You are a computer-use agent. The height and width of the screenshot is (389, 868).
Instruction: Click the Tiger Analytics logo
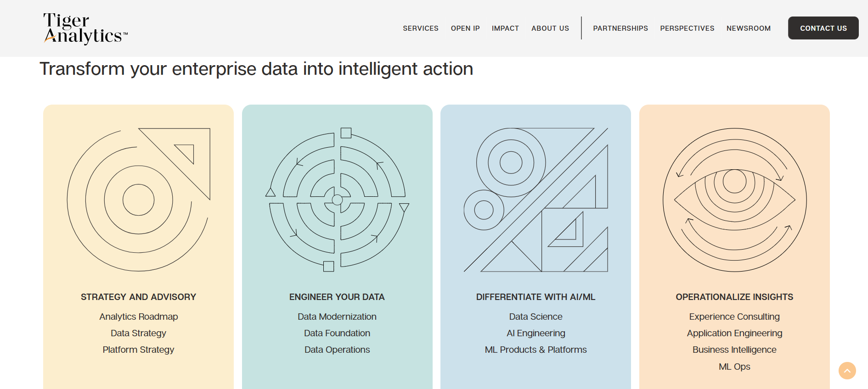[x=85, y=28]
